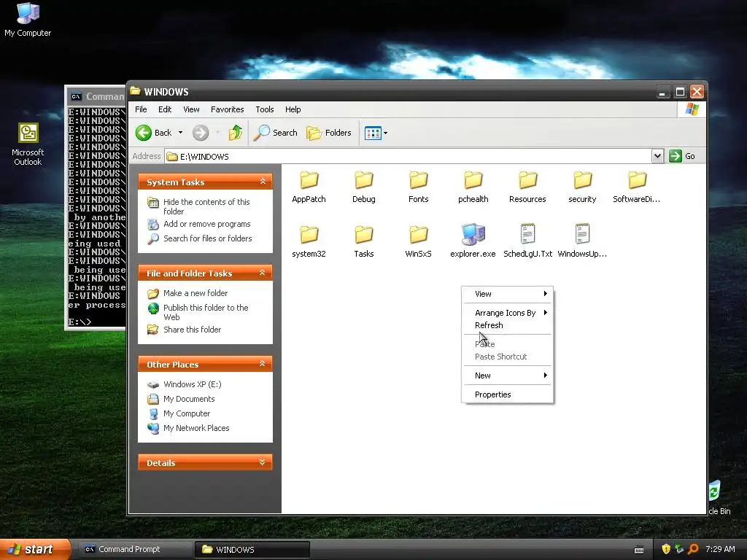Image resolution: width=747 pixels, height=560 pixels.
Task: Open the New submenu in context menu
Action: [508, 376]
